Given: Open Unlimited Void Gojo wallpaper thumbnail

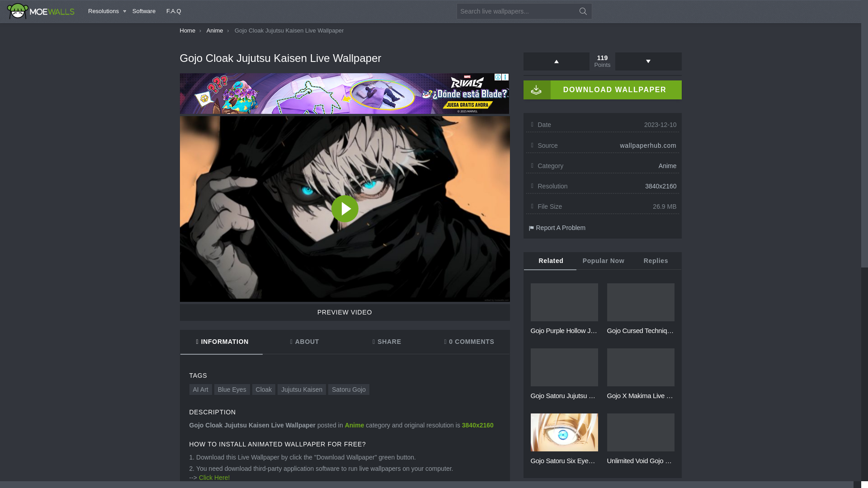Looking at the screenshot, I should [x=641, y=432].
